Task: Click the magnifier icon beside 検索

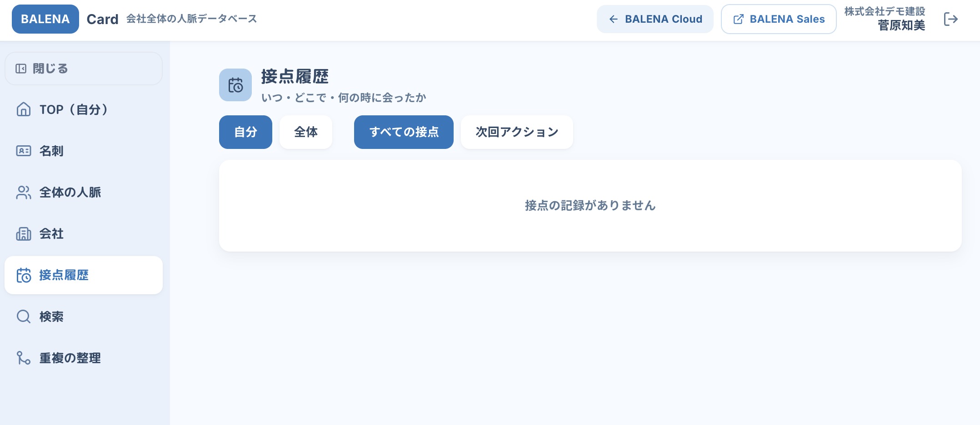Action: (x=24, y=316)
